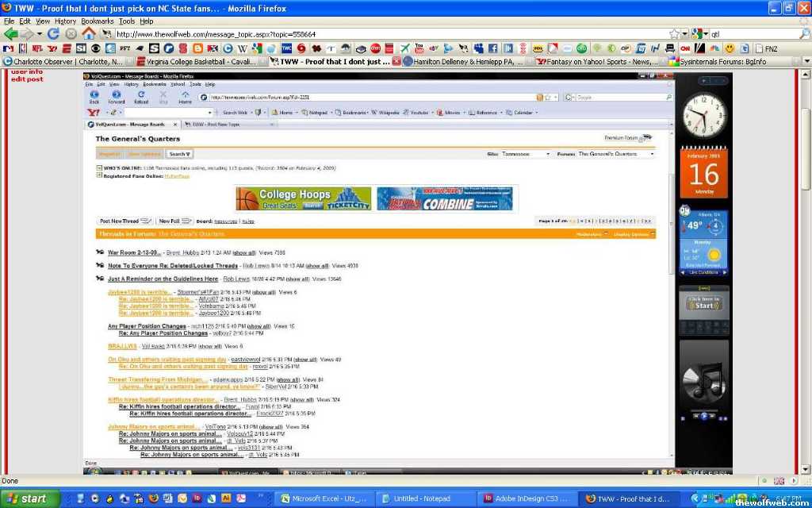
Task: Open Microsoft Excel from the taskbar
Action: point(324,498)
